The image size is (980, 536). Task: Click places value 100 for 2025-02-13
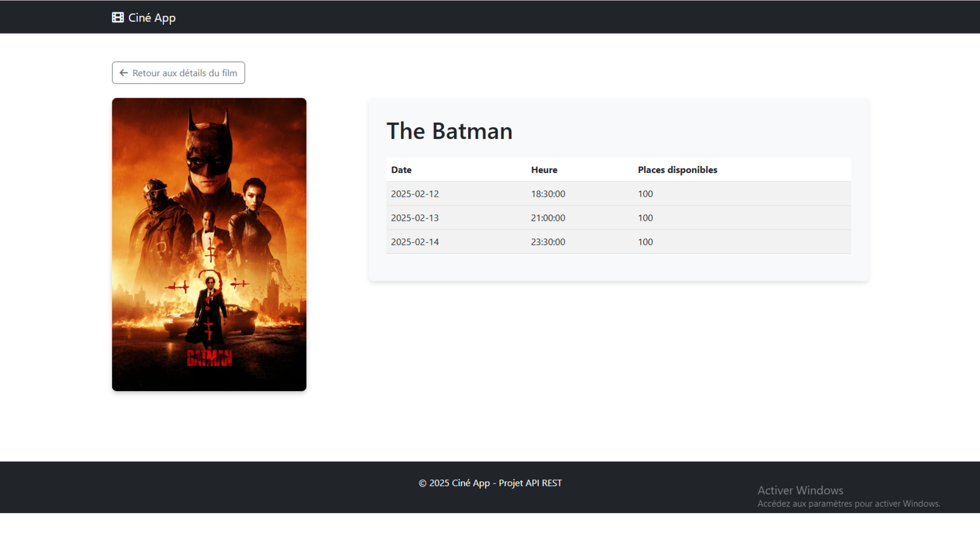click(645, 218)
